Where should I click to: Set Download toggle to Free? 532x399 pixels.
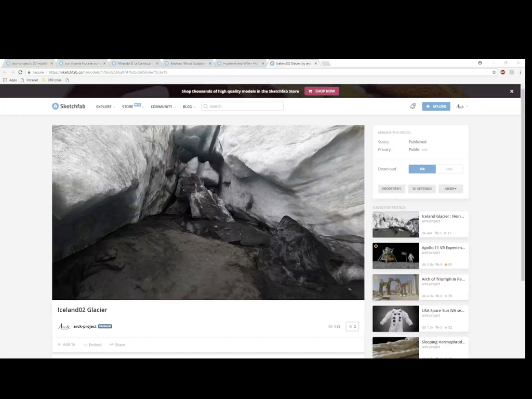[x=449, y=169]
